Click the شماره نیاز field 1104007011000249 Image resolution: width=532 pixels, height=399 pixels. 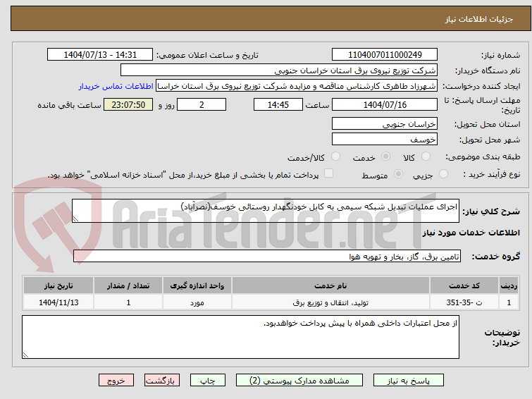pos(385,55)
